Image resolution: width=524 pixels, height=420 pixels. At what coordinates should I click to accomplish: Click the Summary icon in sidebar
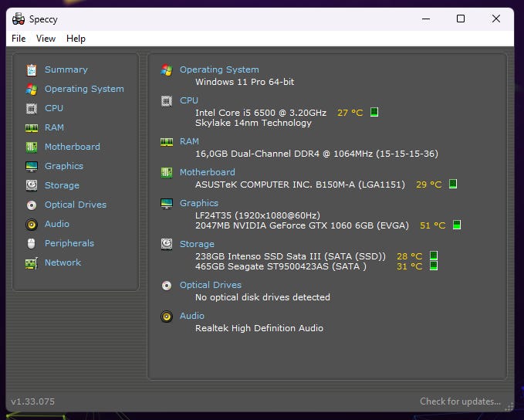click(32, 69)
